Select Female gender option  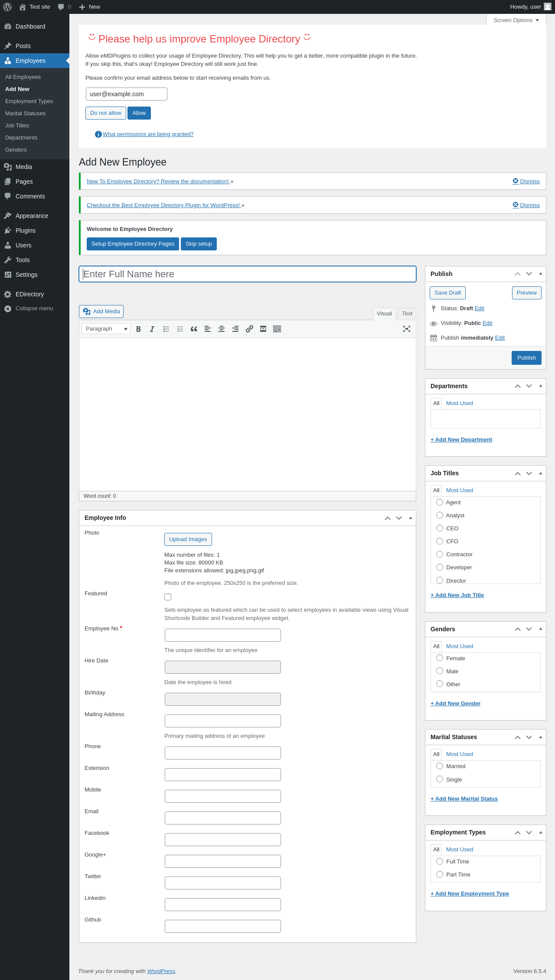click(x=440, y=658)
